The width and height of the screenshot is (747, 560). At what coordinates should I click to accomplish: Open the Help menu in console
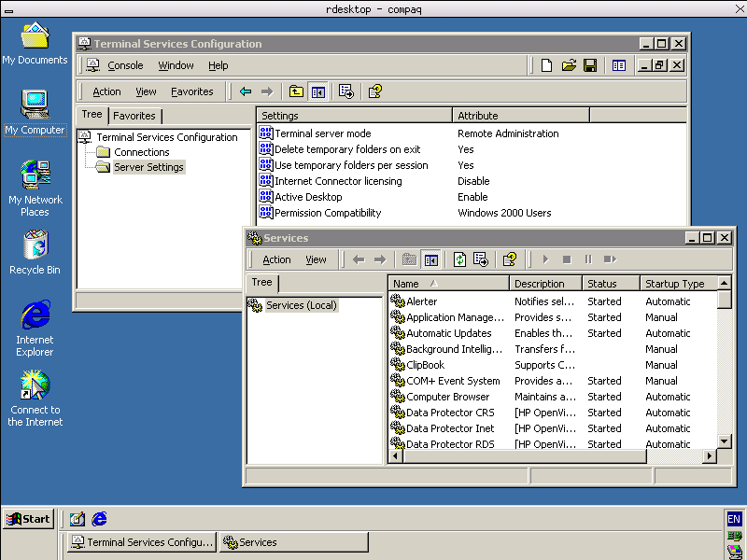pyautogui.click(x=218, y=65)
